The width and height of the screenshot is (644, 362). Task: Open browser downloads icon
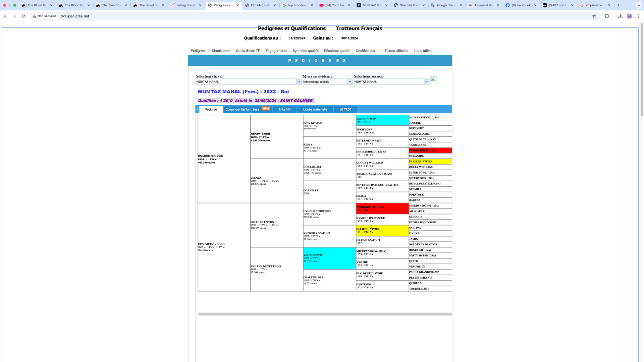pos(620,16)
